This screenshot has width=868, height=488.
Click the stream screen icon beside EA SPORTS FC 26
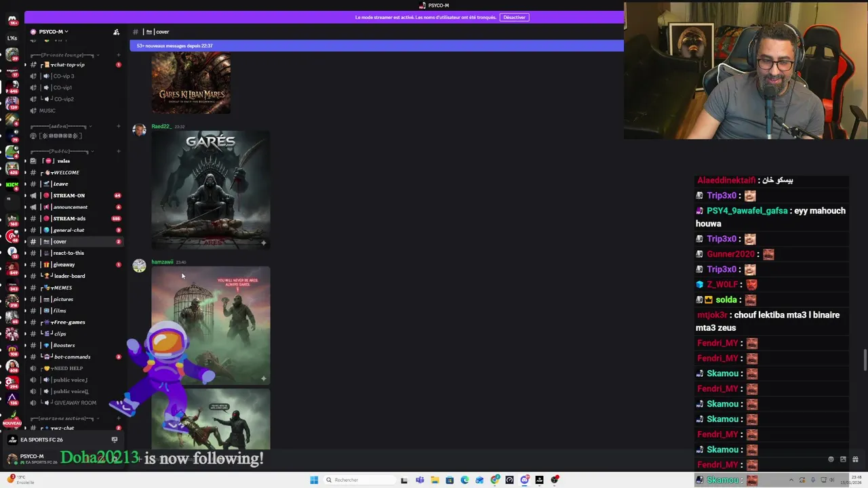click(114, 440)
